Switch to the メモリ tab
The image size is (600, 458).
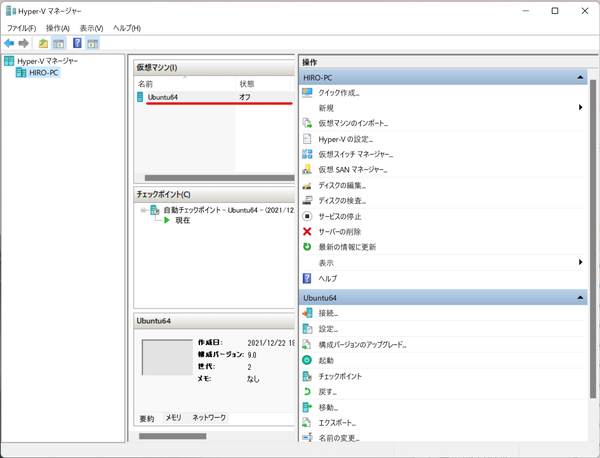click(x=174, y=418)
